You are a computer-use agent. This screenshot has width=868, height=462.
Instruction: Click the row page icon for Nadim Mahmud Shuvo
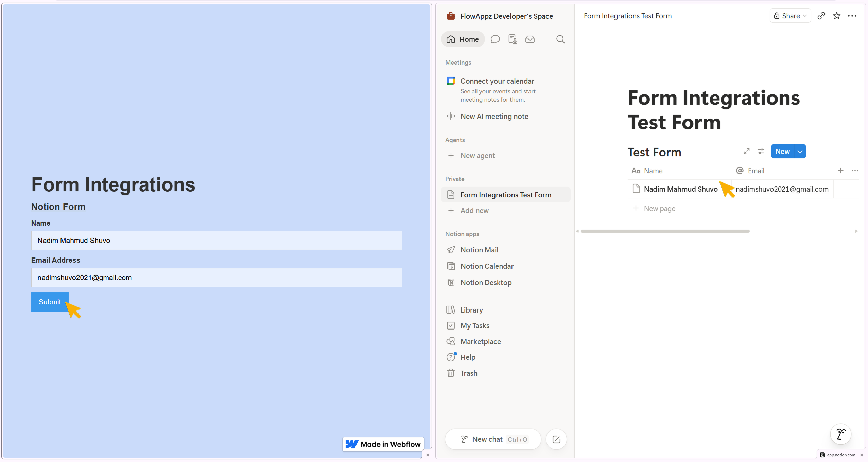(x=636, y=189)
